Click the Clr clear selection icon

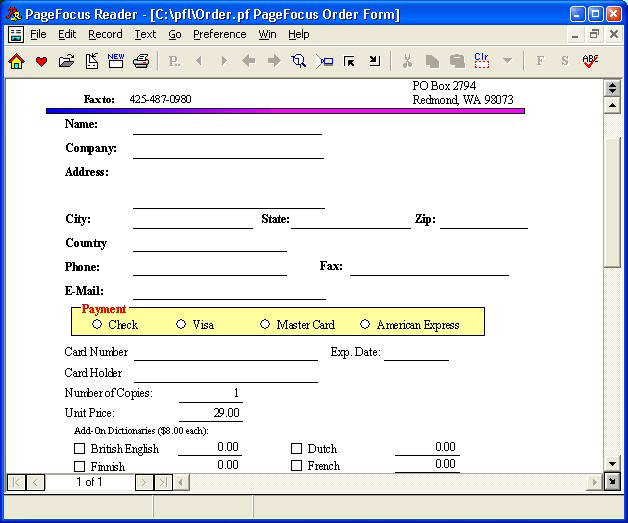(x=481, y=60)
